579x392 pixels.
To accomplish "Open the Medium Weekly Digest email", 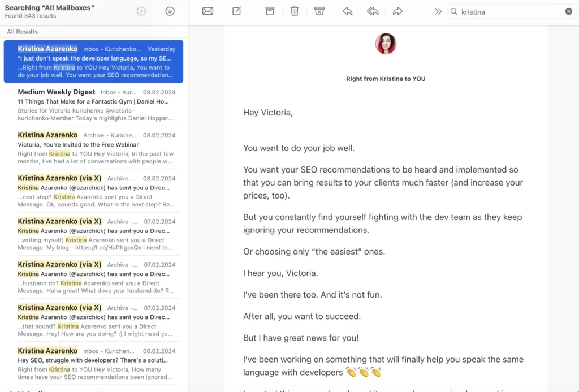I will (93, 105).
